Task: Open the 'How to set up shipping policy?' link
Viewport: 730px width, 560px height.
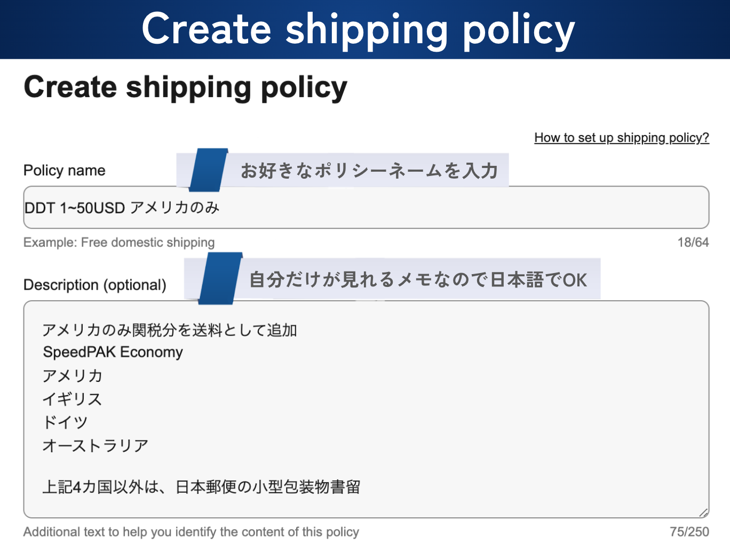Action: click(x=622, y=138)
